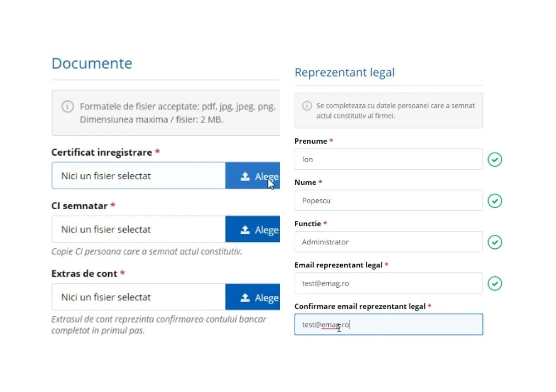Viewport: 556px width, 392px height.
Task: Click info icon in Reprezentant legal notice
Action: (307, 106)
